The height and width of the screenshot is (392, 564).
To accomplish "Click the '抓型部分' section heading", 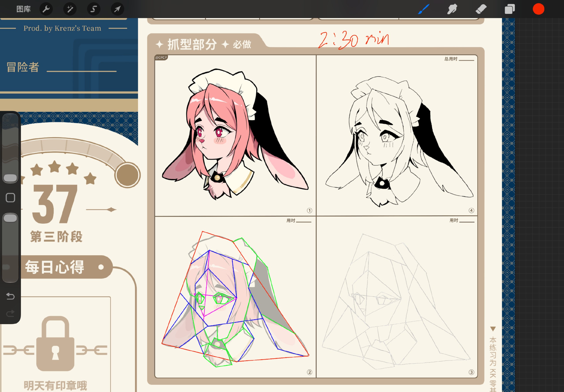I will point(192,45).
